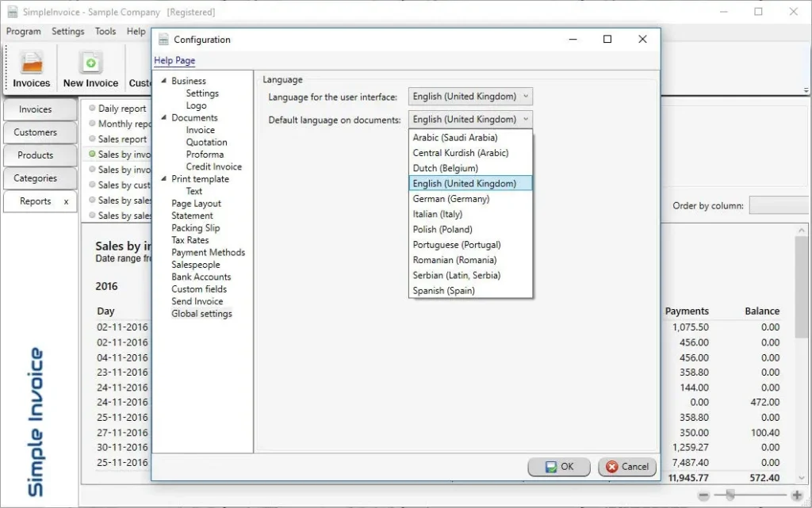
Task: Open the Tools menu
Action: pyautogui.click(x=105, y=31)
